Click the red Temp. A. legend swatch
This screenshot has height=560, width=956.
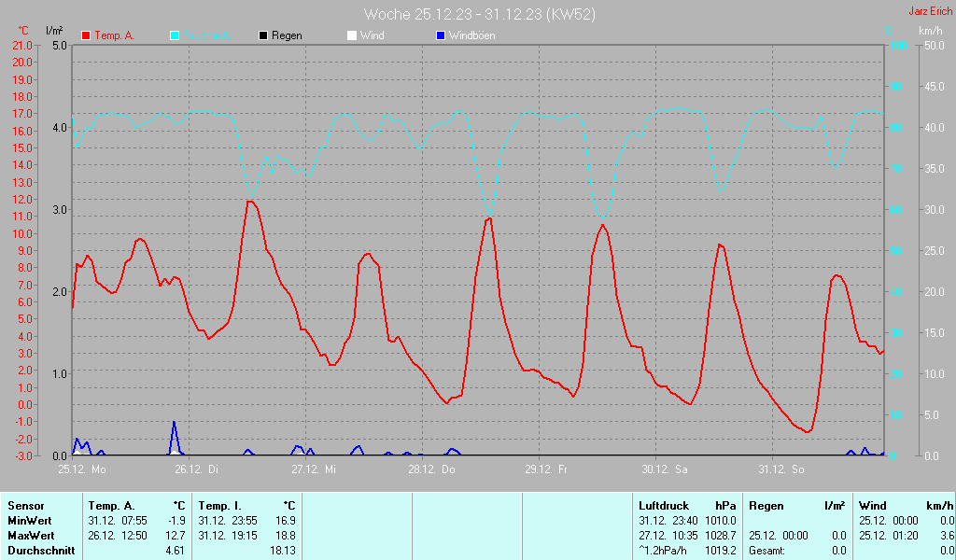point(86,35)
